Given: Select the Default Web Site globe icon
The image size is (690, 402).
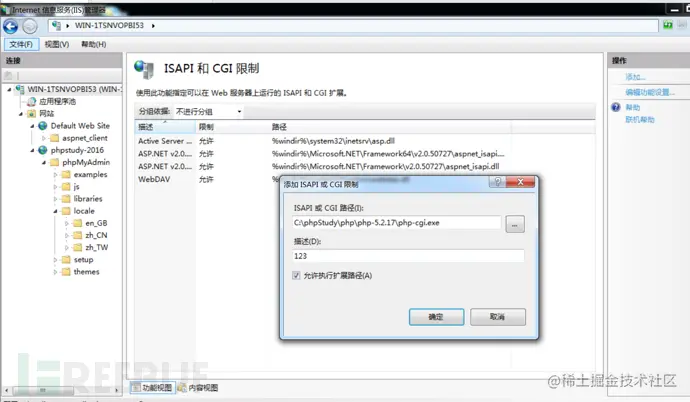Looking at the screenshot, I should point(43,126).
